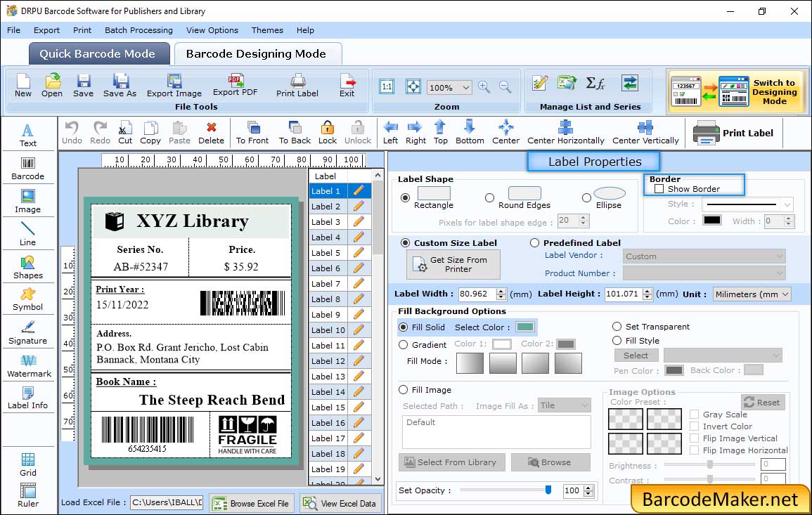This screenshot has height=515, width=812.
Task: Create a New file
Action: click(x=23, y=86)
